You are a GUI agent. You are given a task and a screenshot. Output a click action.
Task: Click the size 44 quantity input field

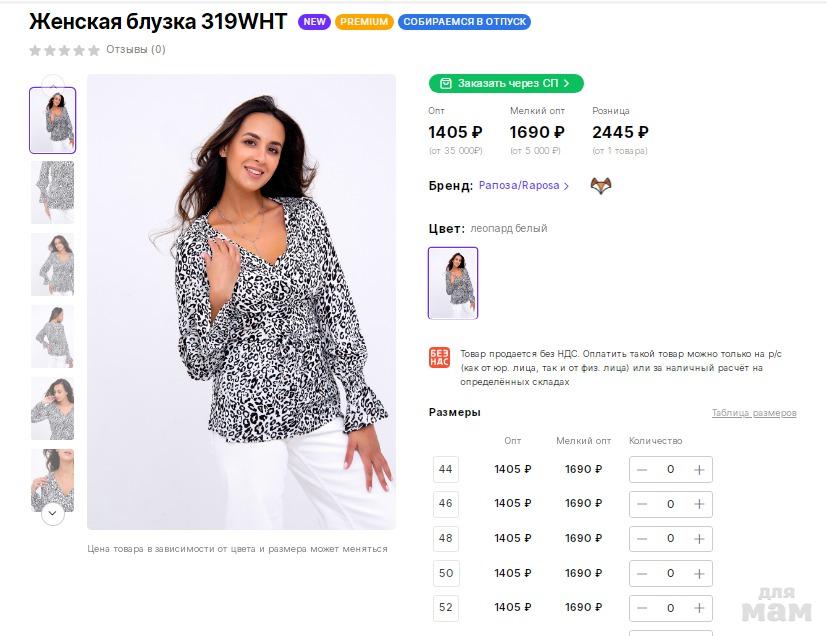[670, 469]
